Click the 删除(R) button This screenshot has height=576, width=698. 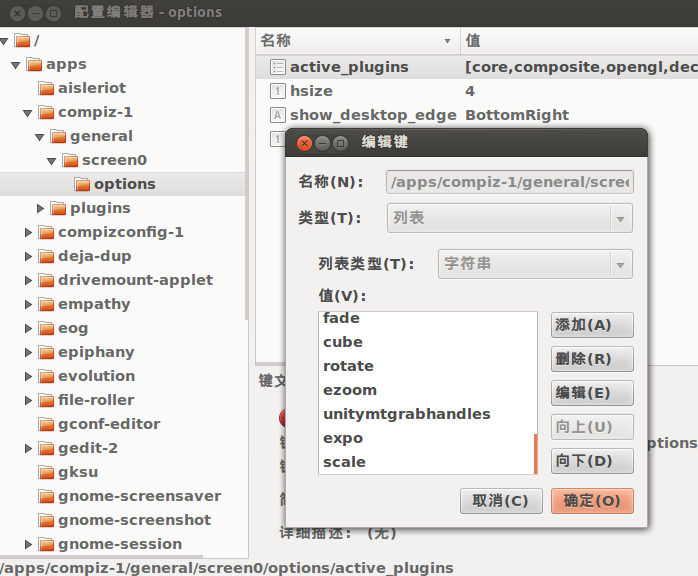(592, 359)
